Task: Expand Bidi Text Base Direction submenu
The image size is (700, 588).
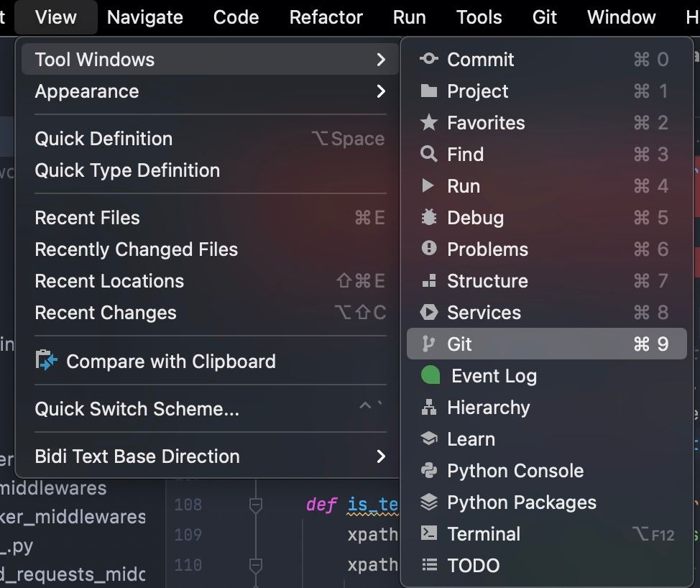Action: click(381, 456)
